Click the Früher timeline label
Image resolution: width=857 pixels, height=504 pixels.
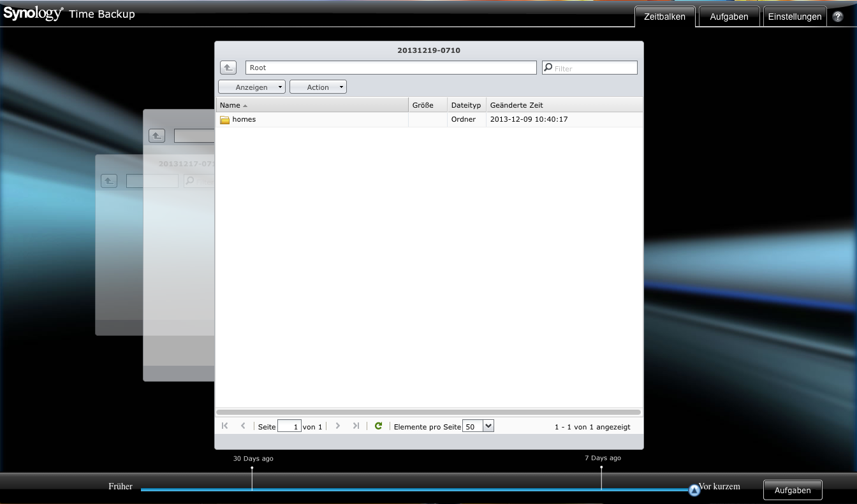coord(121,486)
